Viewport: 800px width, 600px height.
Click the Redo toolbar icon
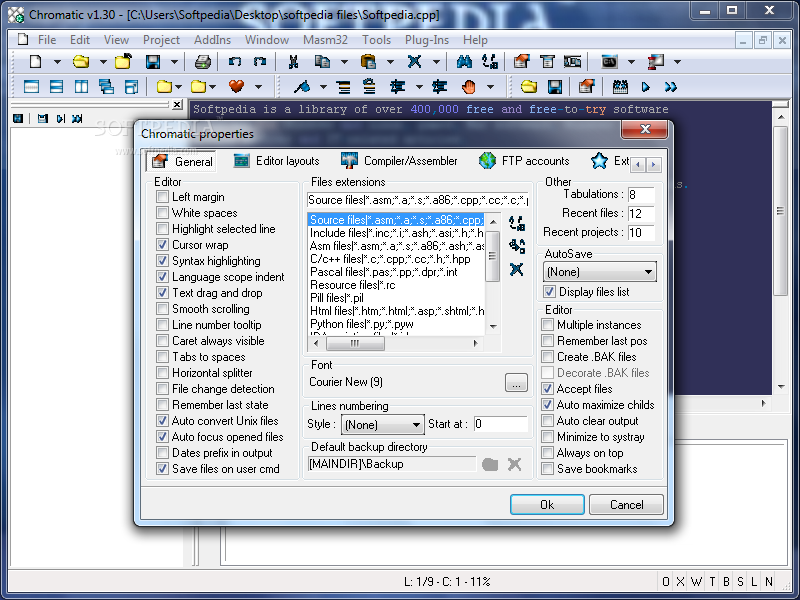pos(260,62)
